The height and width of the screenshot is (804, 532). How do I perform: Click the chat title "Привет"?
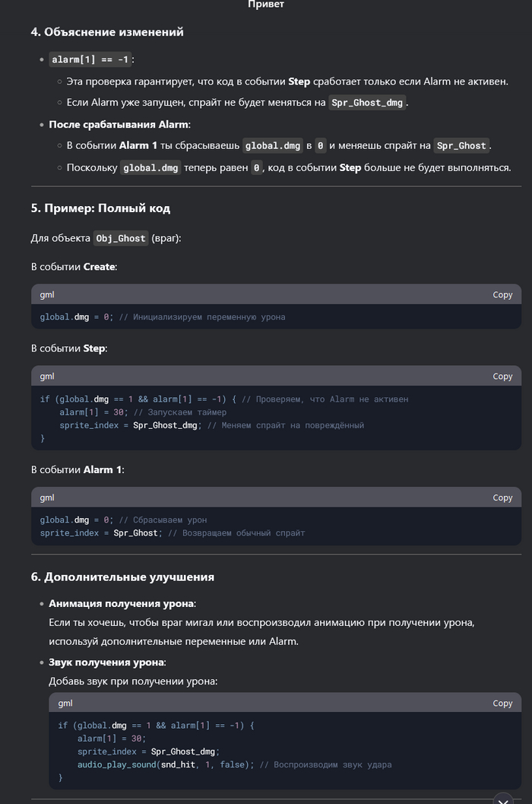pos(266,5)
